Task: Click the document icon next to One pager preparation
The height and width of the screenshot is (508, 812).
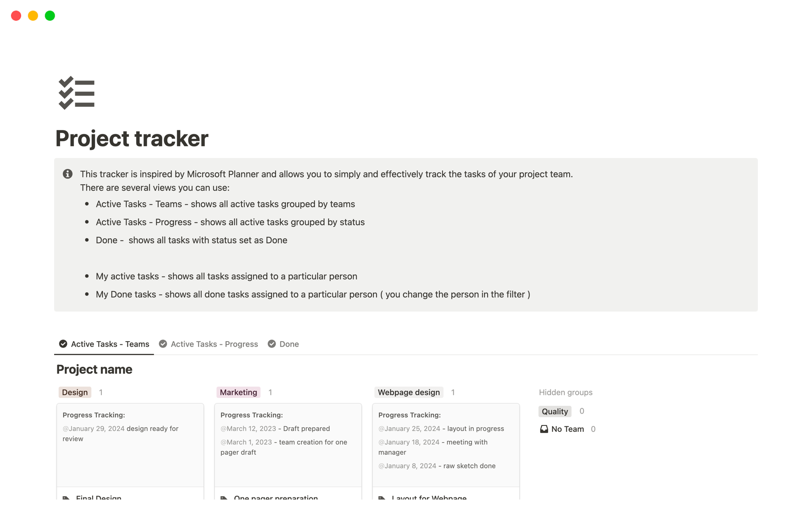Action: point(225,497)
